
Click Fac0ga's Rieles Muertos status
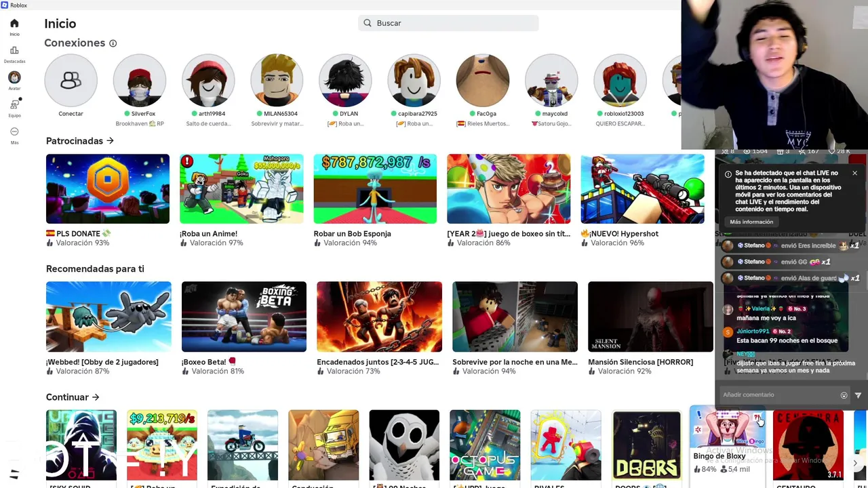pyautogui.click(x=482, y=124)
